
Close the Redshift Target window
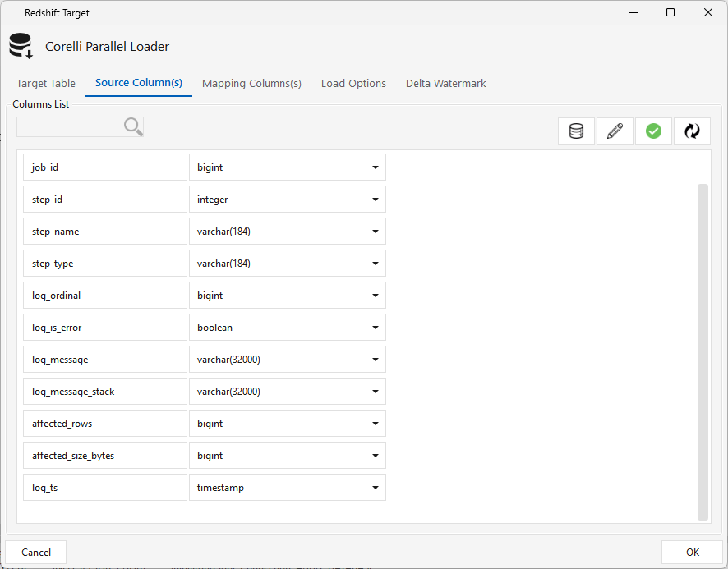pyautogui.click(x=708, y=12)
